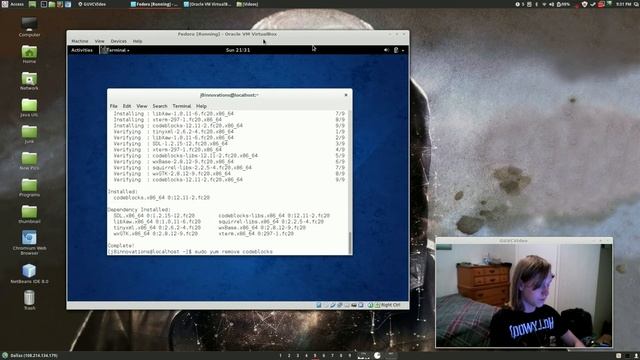Click the 'Dependency Installed:' heading in terminal
Screen dimensions: 640x360
139,209
